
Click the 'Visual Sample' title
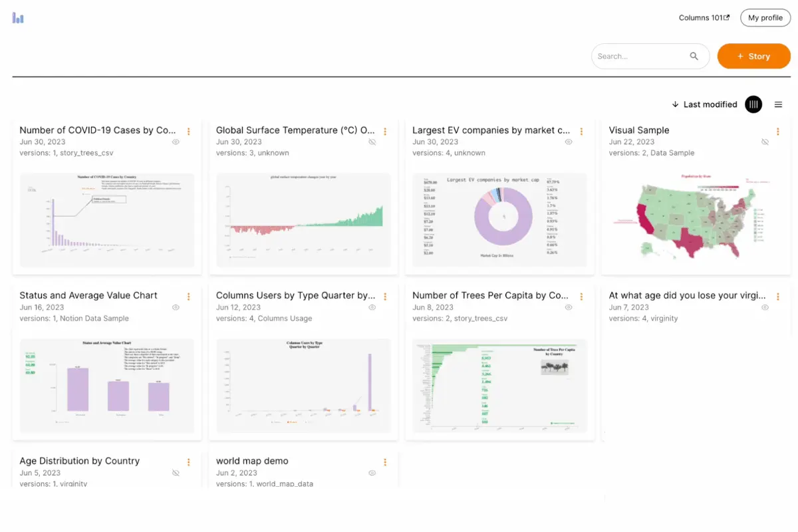(639, 130)
